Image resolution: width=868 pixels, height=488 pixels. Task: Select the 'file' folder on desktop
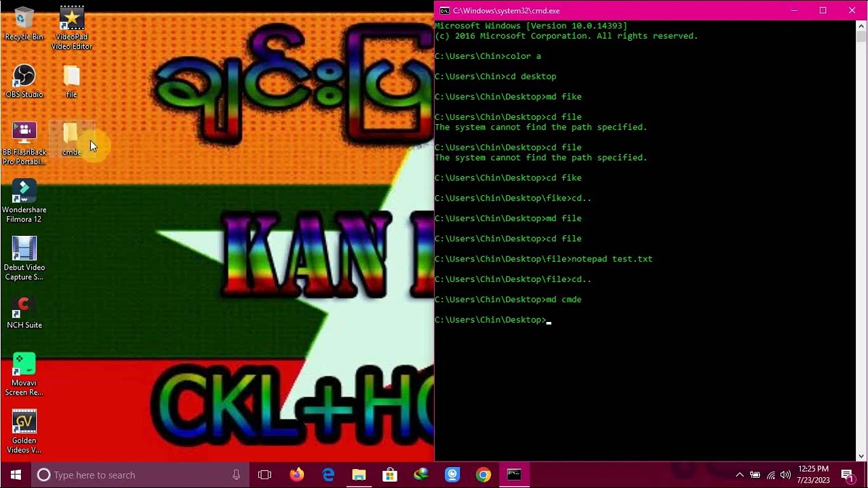[x=71, y=81]
